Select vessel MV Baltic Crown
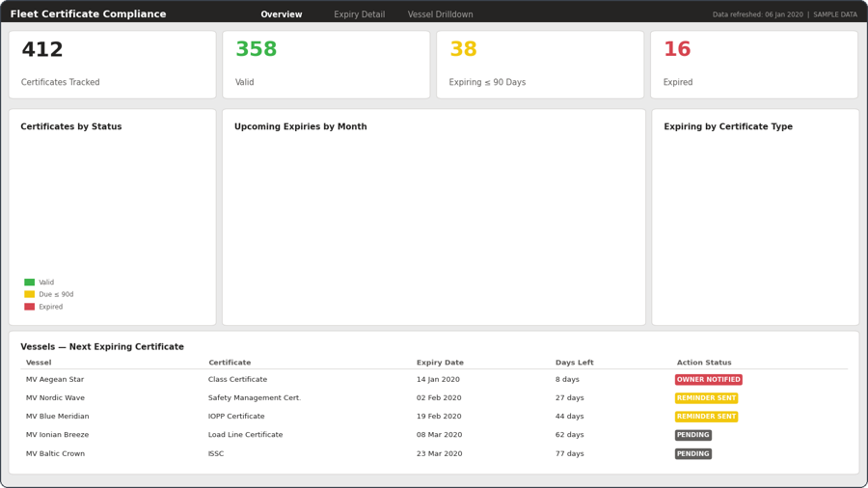This screenshot has width=868, height=488. tap(55, 453)
